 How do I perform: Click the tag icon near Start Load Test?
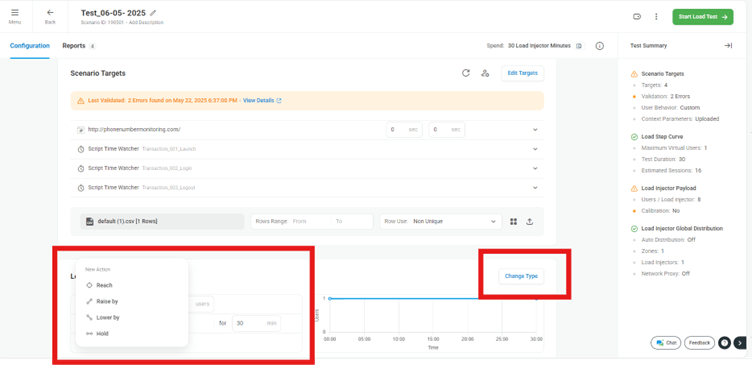(x=637, y=17)
